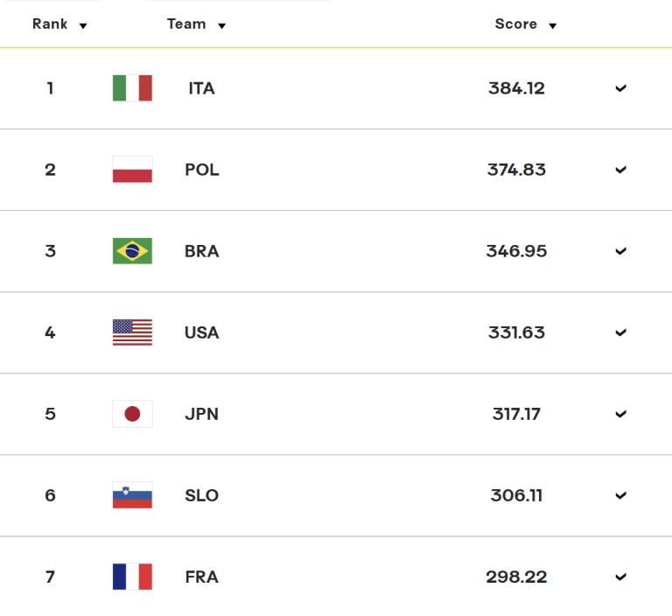Click the USA flag icon
The image size is (672, 616).
[132, 332]
